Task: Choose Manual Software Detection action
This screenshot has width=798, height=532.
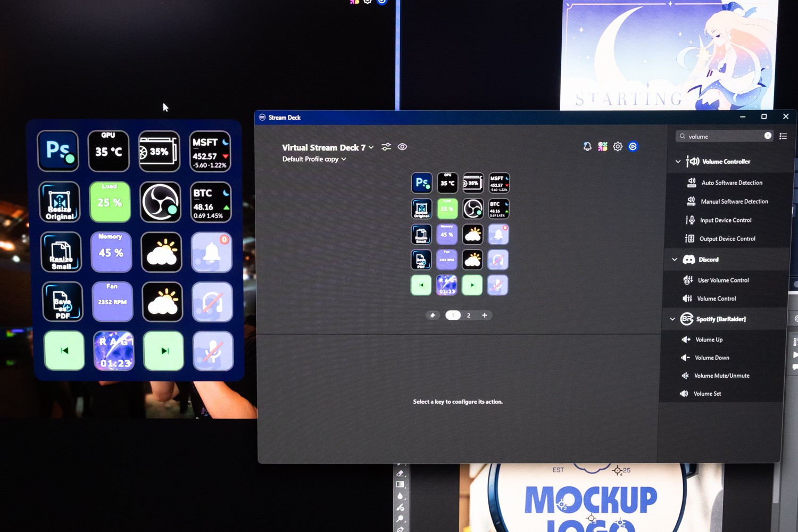Action: [x=727, y=202]
